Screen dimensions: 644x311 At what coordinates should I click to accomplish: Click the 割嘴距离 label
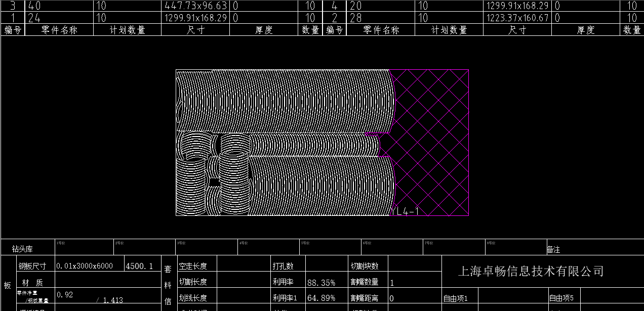[x=365, y=298]
